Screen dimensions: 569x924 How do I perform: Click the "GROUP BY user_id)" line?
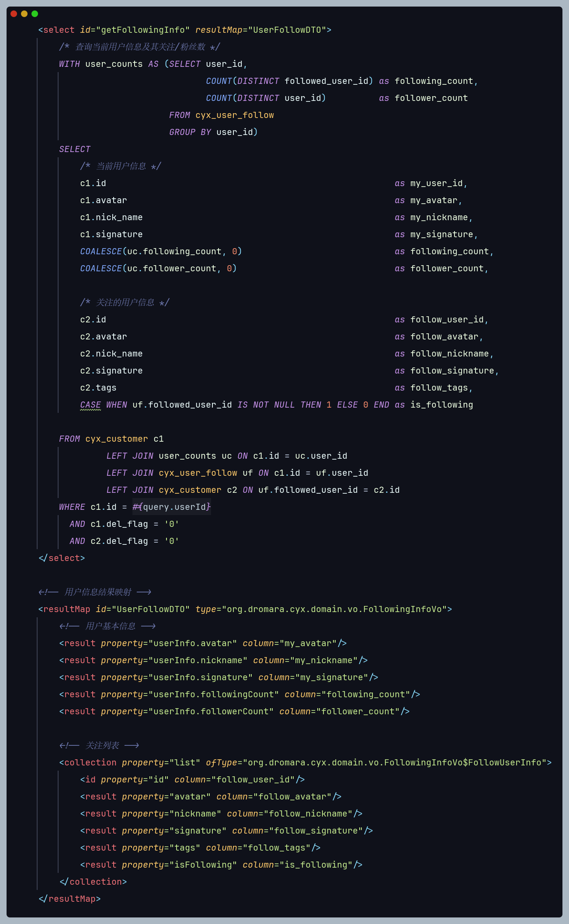point(213,132)
